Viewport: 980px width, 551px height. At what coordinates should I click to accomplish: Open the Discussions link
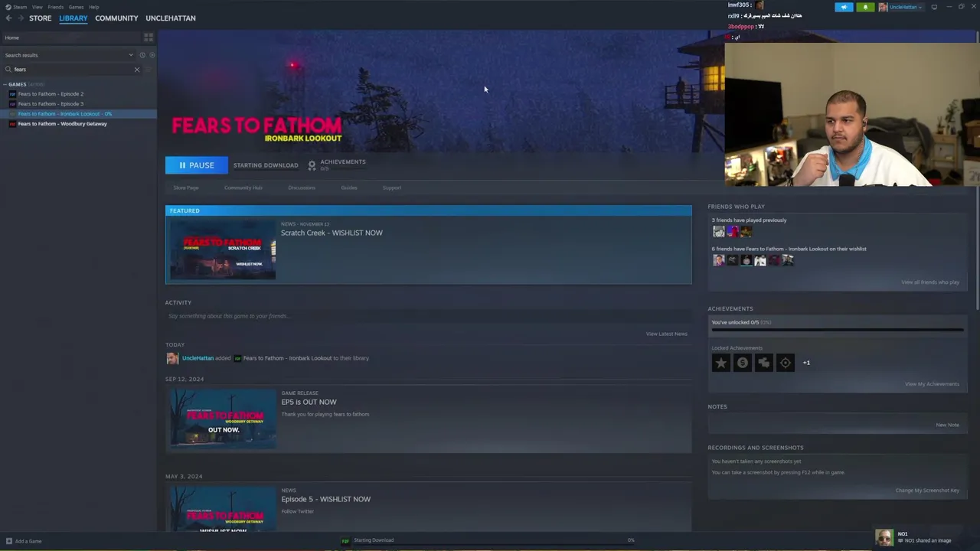coord(302,187)
